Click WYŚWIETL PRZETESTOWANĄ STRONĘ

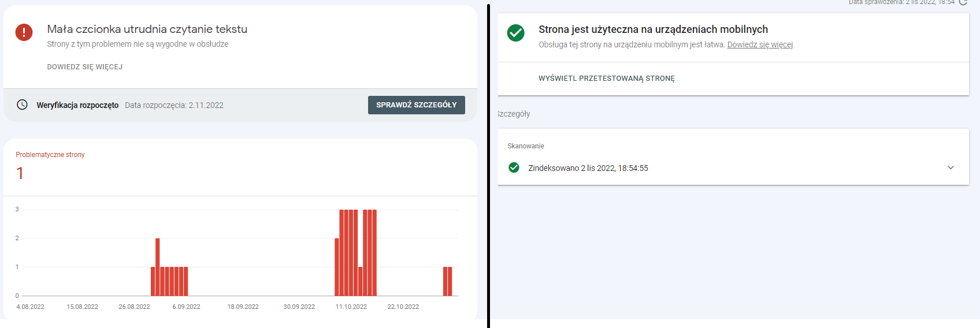tap(607, 79)
